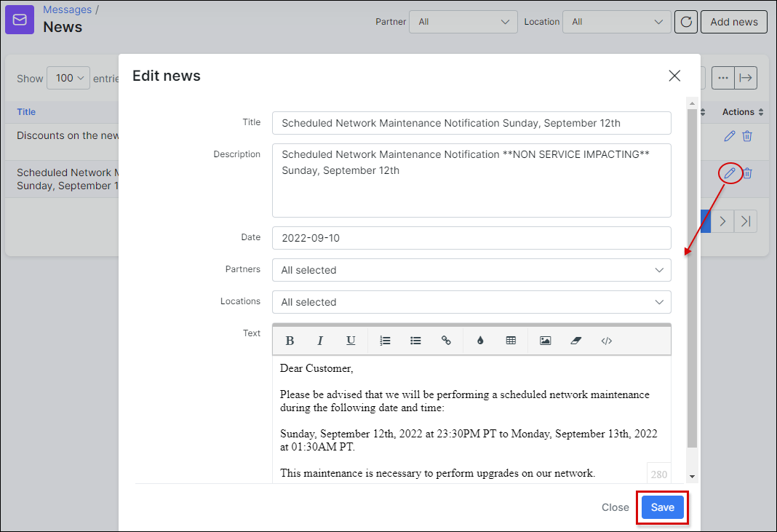Expand the Partners All selected dropdown
The image size is (777, 532).
coord(471,270)
